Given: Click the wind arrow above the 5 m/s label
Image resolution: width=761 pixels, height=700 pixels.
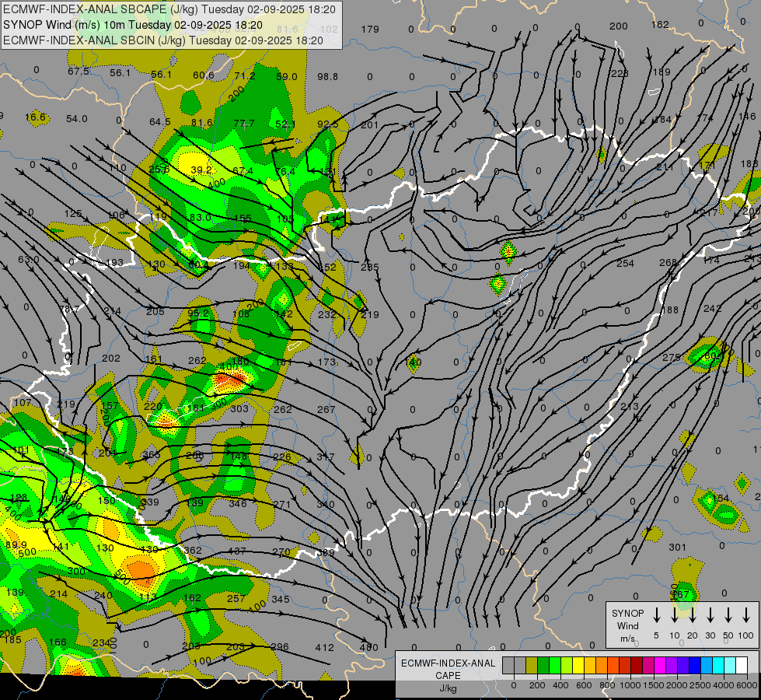Looking at the screenshot, I should [x=656, y=614].
